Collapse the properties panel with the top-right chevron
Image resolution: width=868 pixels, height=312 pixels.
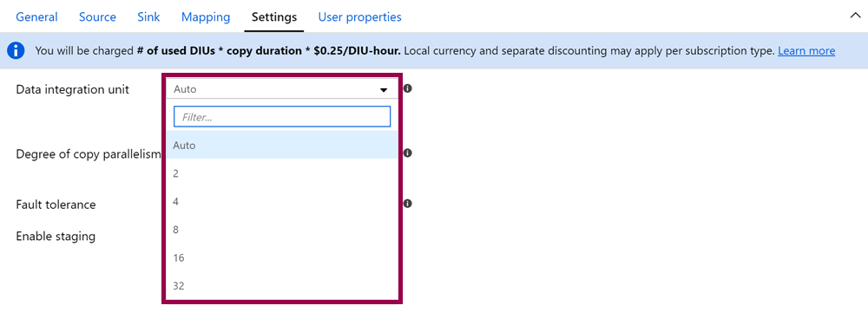855,16
